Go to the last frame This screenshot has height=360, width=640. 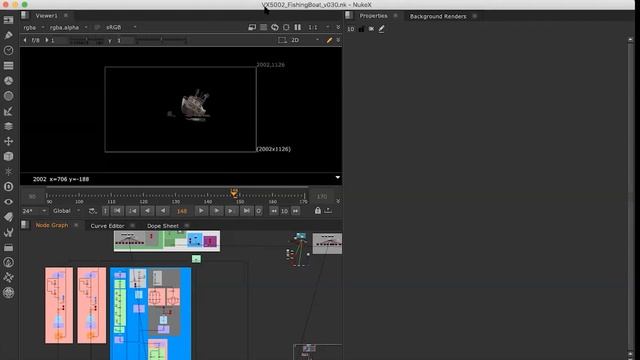click(246, 211)
